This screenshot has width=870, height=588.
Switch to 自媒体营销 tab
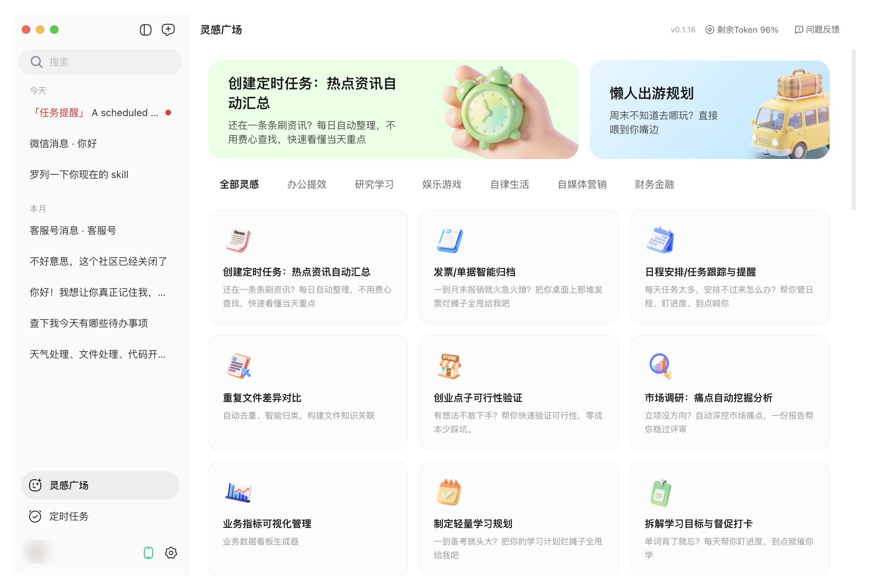point(582,184)
